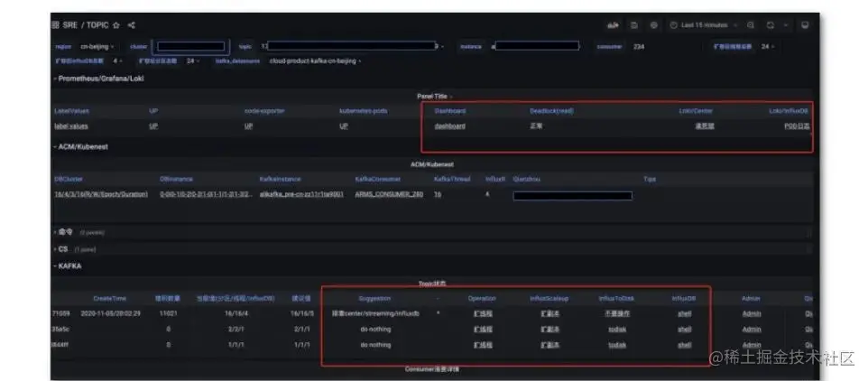Open the dashboard link in table
The width and height of the screenshot is (868, 381).
449,126
